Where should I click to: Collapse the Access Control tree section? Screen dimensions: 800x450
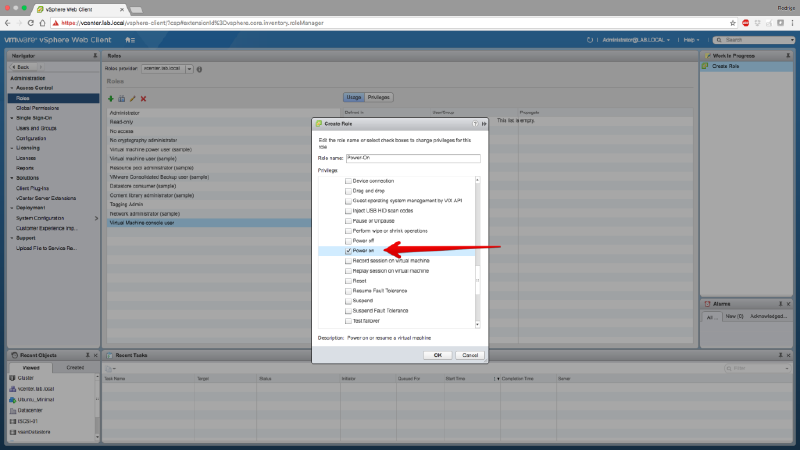12,88
